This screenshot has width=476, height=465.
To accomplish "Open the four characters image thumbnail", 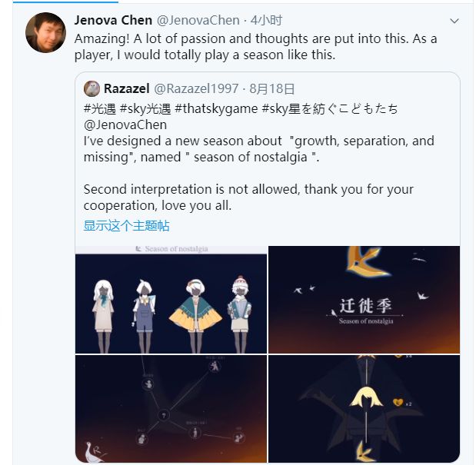I will (171, 300).
